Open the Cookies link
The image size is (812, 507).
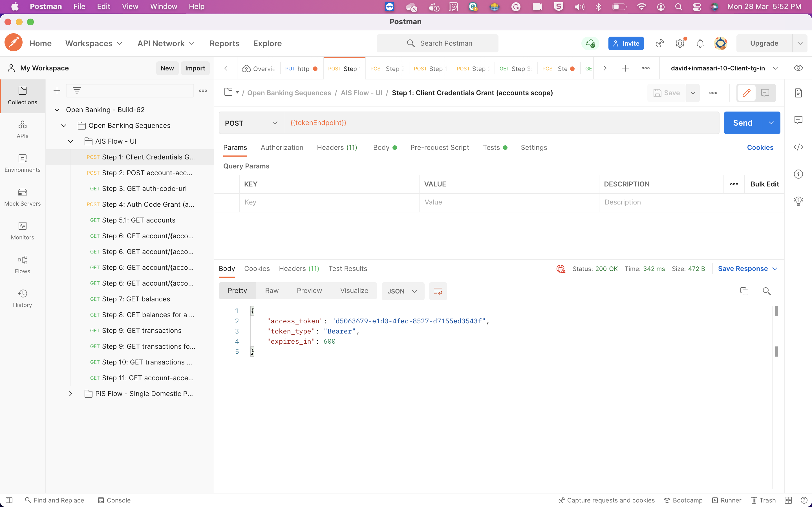tap(760, 148)
